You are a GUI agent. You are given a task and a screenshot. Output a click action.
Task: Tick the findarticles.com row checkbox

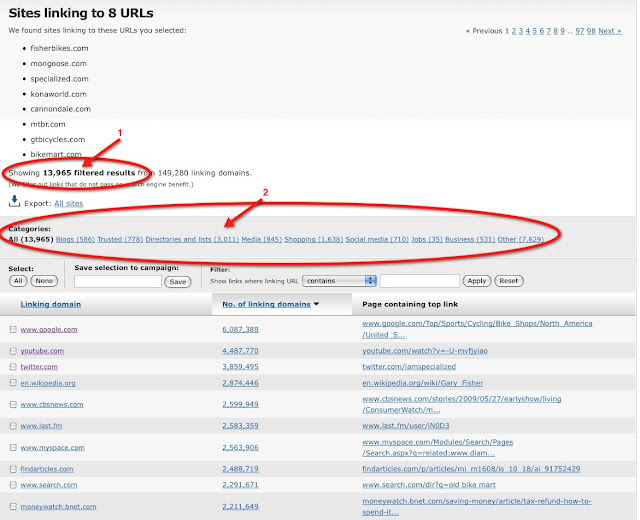(x=13, y=469)
